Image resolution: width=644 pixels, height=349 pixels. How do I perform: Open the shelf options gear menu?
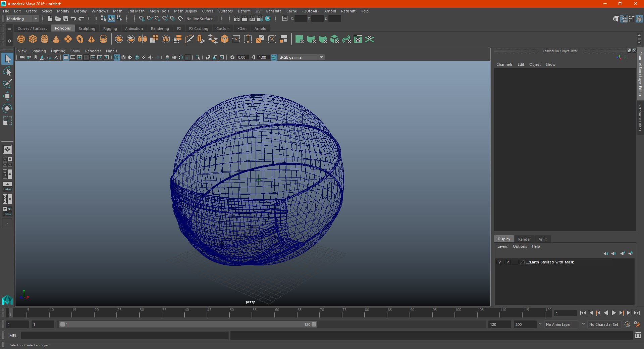pos(9,41)
